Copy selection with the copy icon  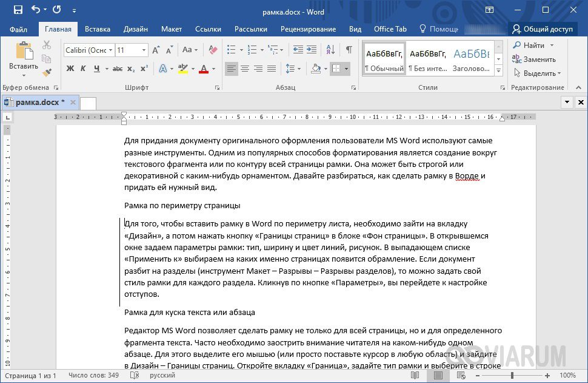click(47, 59)
